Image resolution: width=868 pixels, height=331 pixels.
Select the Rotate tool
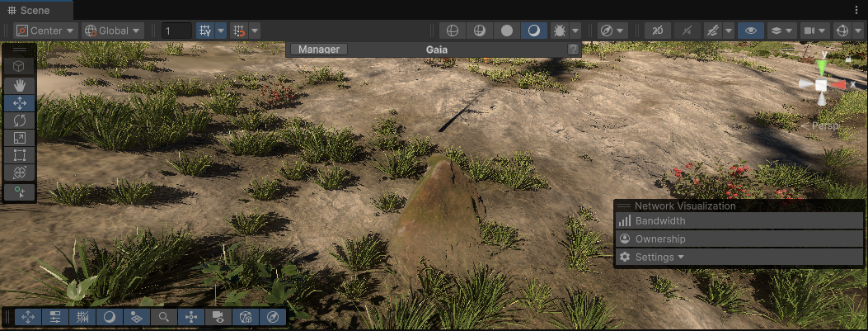[x=19, y=121]
